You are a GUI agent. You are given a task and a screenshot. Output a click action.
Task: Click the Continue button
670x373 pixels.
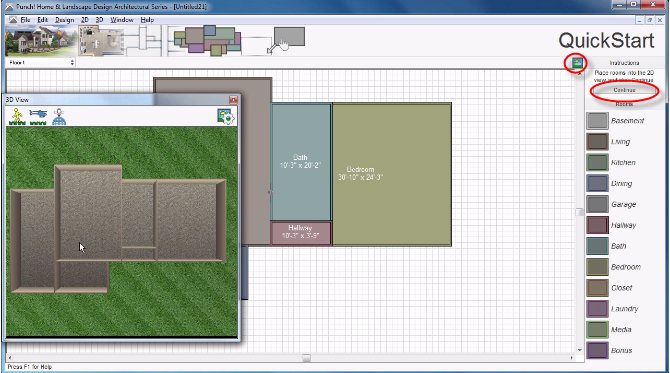tap(624, 90)
